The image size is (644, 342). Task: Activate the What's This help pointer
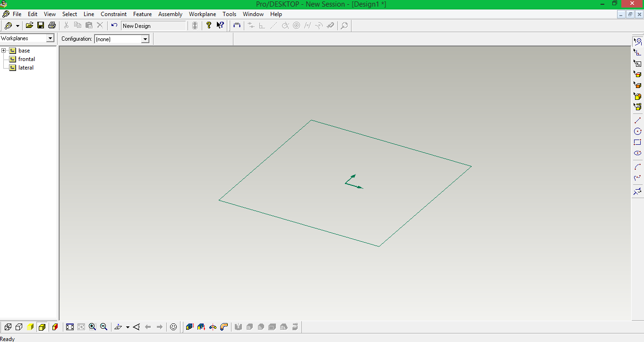point(220,26)
